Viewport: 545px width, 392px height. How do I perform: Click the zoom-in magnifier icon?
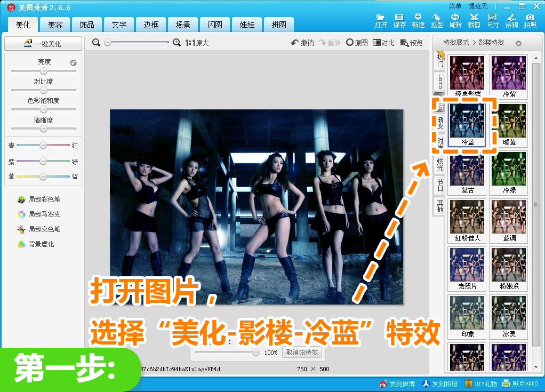click(177, 43)
